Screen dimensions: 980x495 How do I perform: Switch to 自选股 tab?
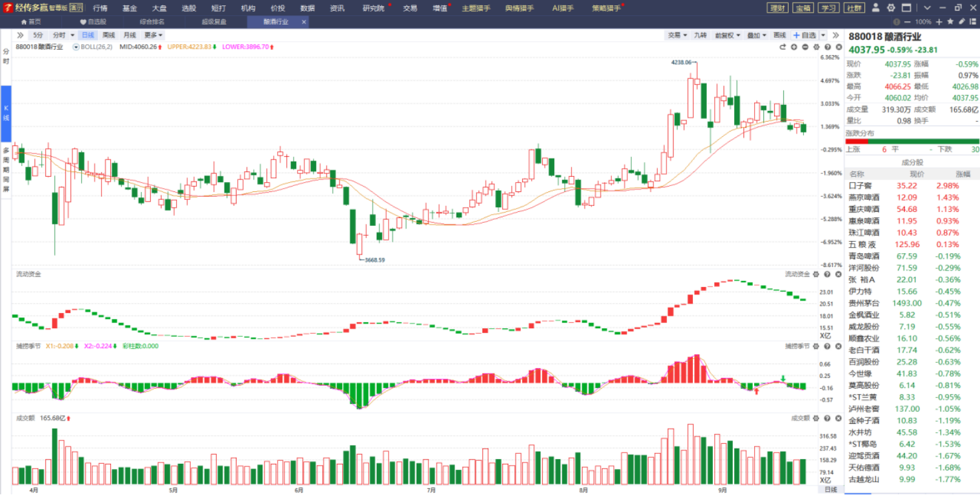point(93,22)
